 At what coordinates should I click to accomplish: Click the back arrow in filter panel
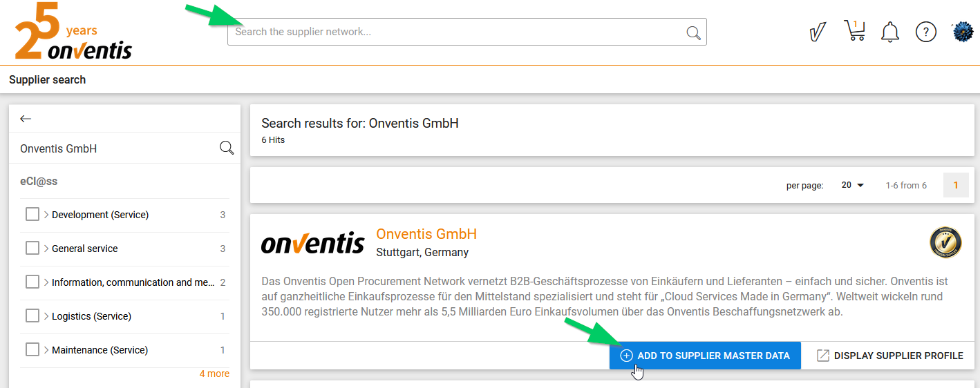[26, 119]
